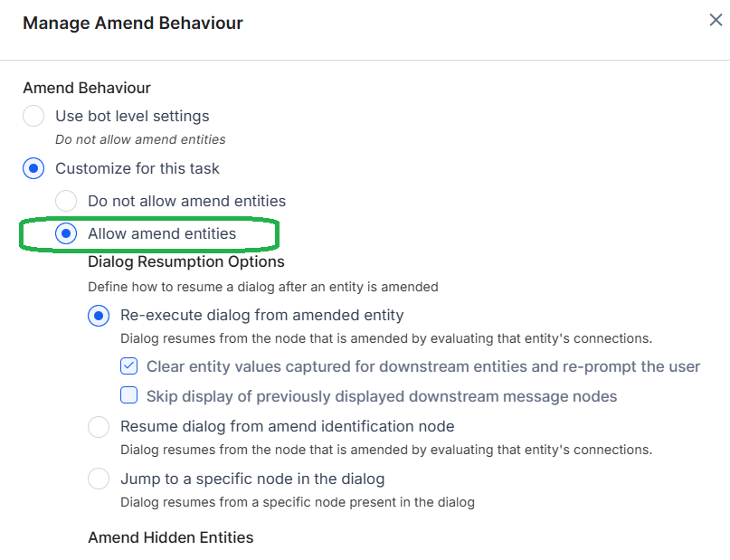This screenshot has height=560, width=730.
Task: Click the Amend Hidden Entities heading
Action: click(x=170, y=537)
